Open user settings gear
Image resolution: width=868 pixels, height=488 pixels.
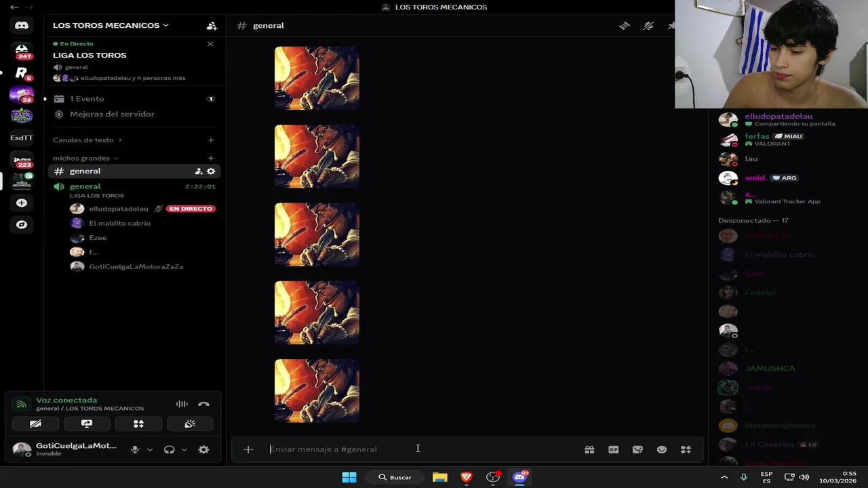tap(203, 449)
